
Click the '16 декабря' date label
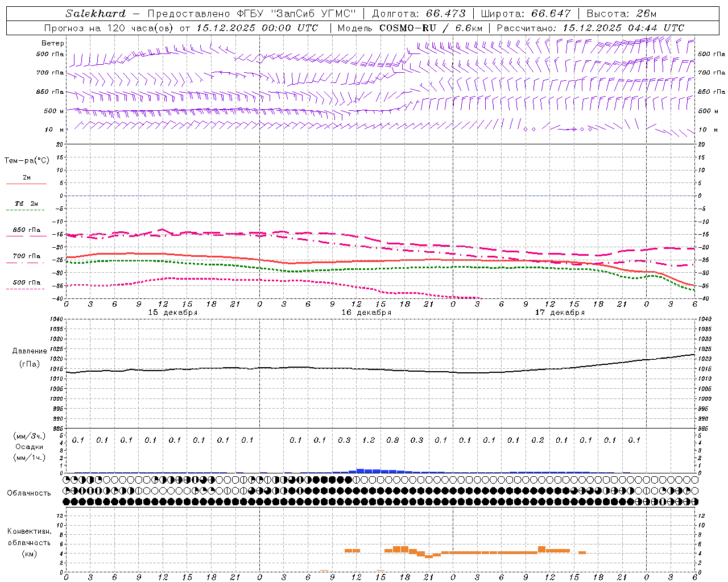[x=366, y=313]
